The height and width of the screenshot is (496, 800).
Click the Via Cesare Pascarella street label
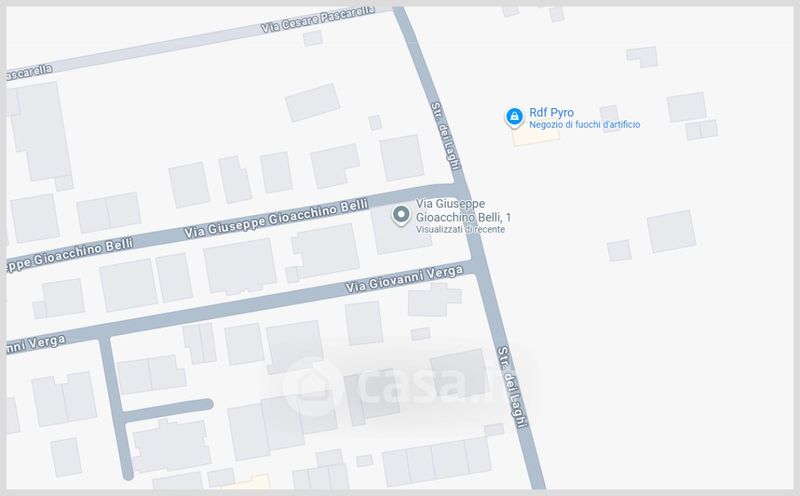318,19
